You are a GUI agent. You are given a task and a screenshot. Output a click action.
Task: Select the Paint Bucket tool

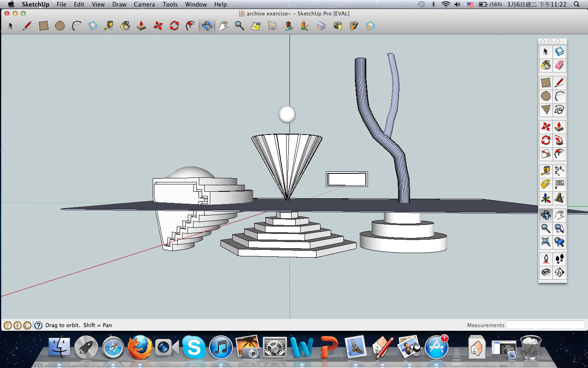125,26
